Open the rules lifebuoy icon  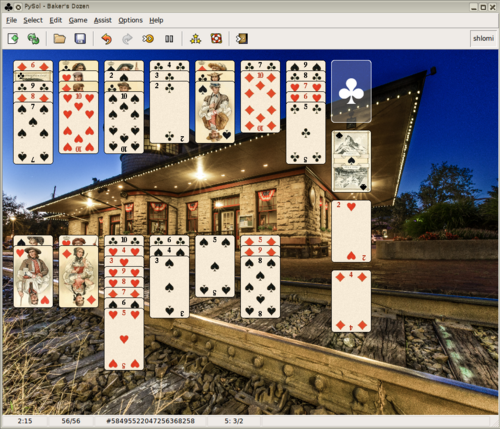tap(216, 39)
